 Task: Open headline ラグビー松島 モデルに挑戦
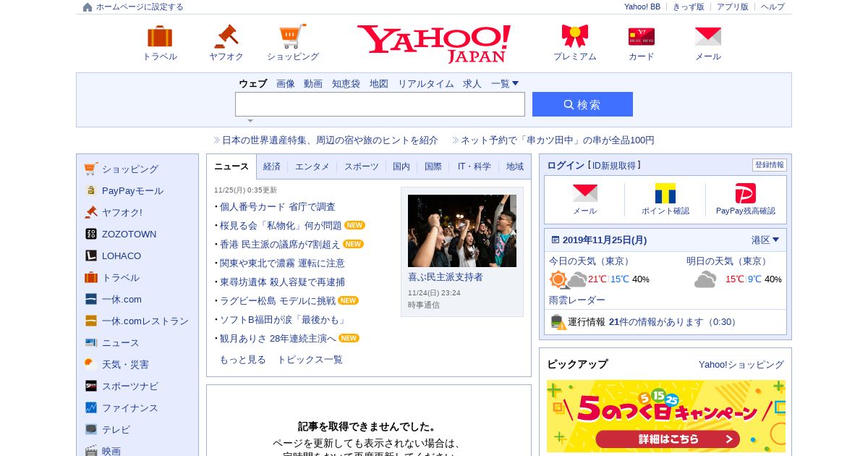tap(278, 300)
